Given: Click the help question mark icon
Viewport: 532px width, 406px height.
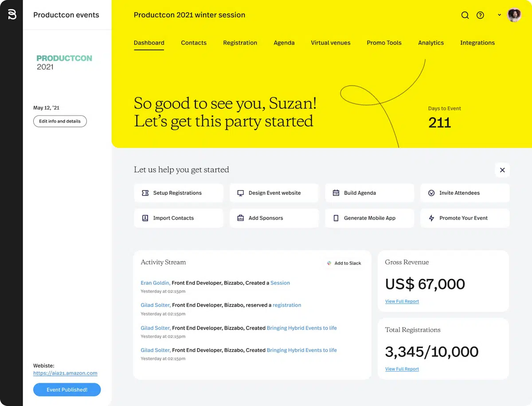Looking at the screenshot, I should pyautogui.click(x=480, y=15).
